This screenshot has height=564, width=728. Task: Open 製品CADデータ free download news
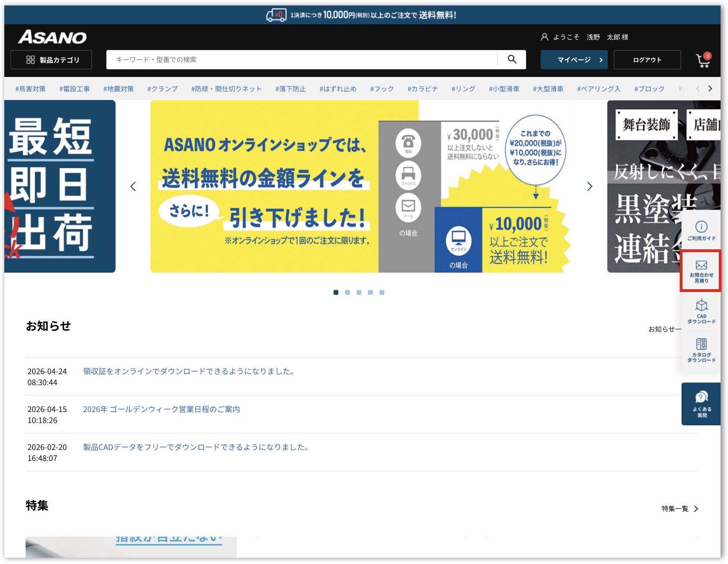click(196, 447)
